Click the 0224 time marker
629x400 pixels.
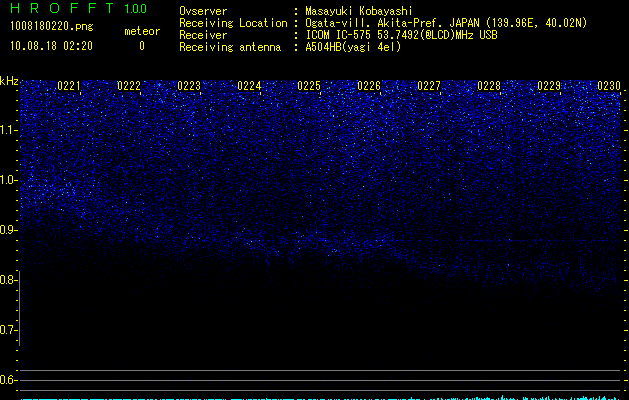(249, 86)
